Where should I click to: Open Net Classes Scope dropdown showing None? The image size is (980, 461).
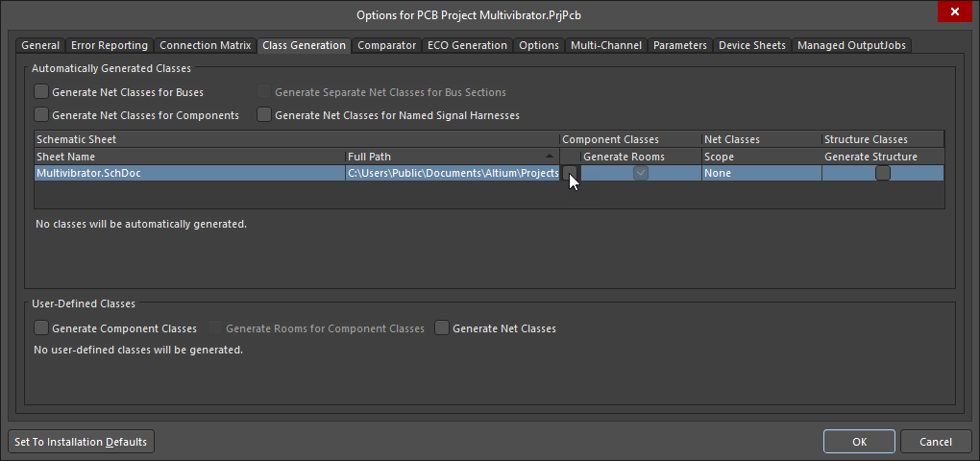coord(759,173)
